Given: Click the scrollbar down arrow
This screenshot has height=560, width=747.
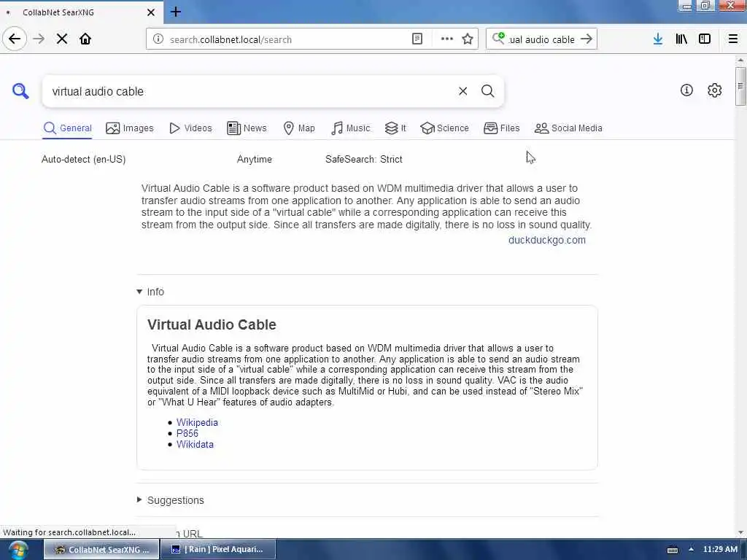Looking at the screenshot, I should click(740, 532).
